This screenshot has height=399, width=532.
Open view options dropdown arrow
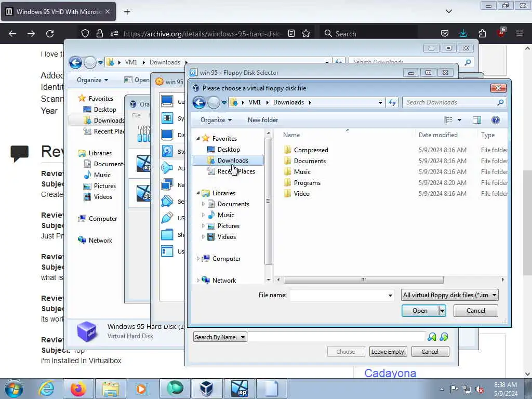coord(459,120)
